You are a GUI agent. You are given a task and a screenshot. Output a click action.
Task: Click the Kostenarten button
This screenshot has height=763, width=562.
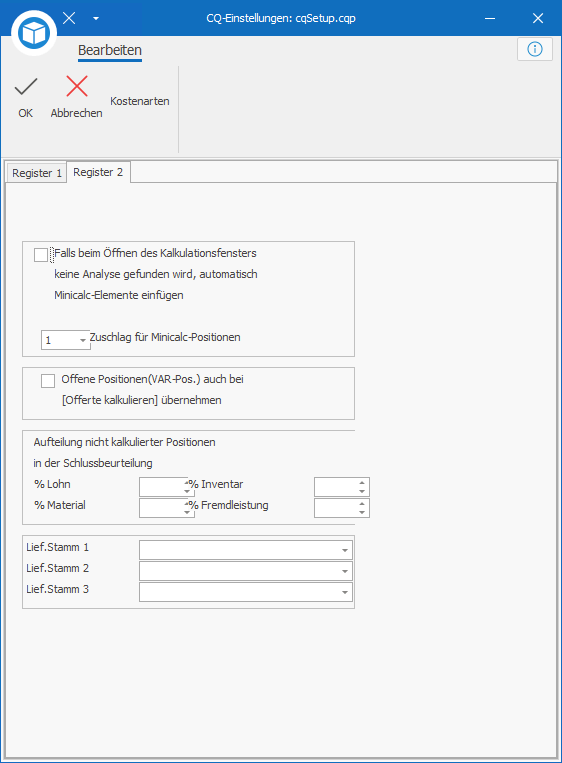click(x=140, y=101)
